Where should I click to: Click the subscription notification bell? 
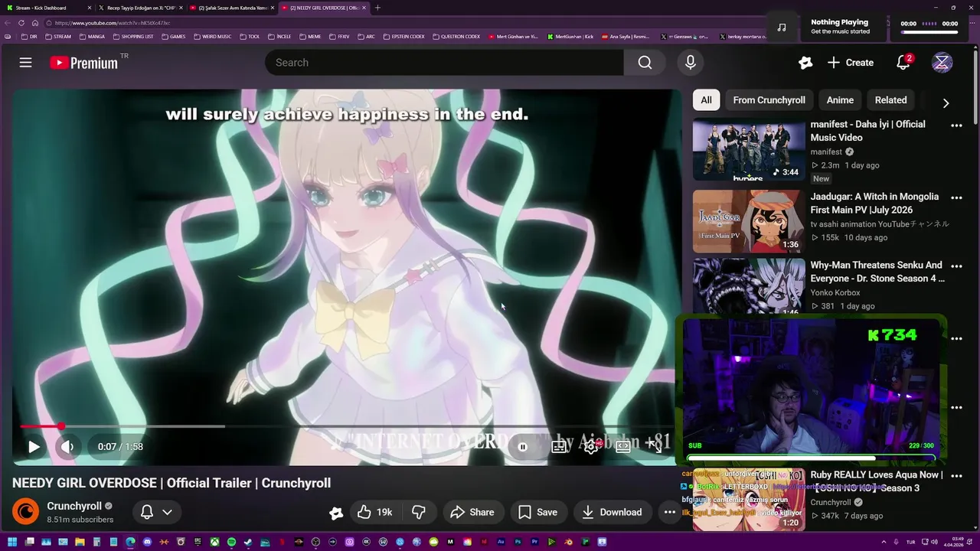point(147,512)
